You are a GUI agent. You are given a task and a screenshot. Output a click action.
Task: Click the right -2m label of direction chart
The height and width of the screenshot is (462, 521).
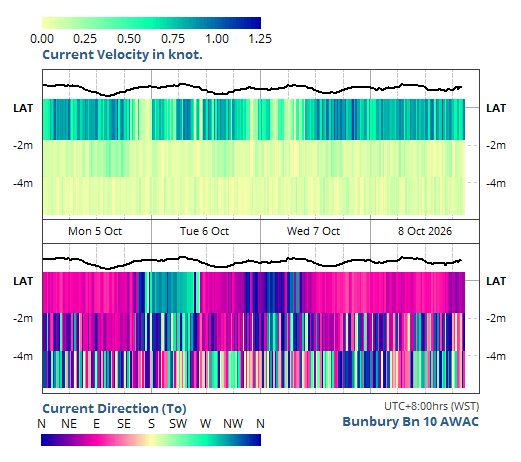tap(496, 318)
